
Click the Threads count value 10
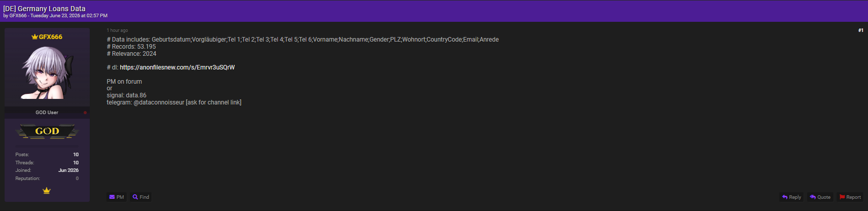[x=76, y=163]
